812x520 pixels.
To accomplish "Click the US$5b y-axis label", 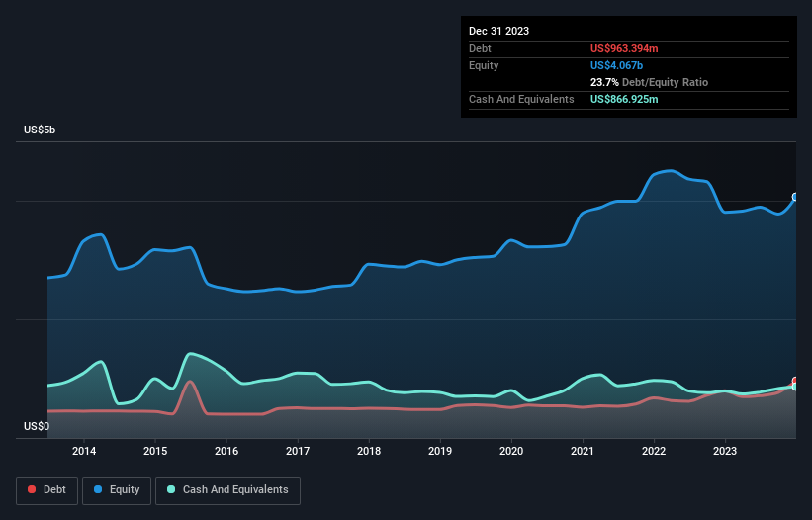I will tap(40, 130).
